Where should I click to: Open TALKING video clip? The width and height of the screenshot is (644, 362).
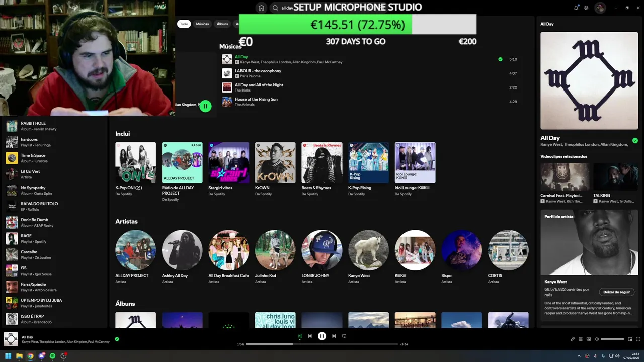[x=616, y=176]
